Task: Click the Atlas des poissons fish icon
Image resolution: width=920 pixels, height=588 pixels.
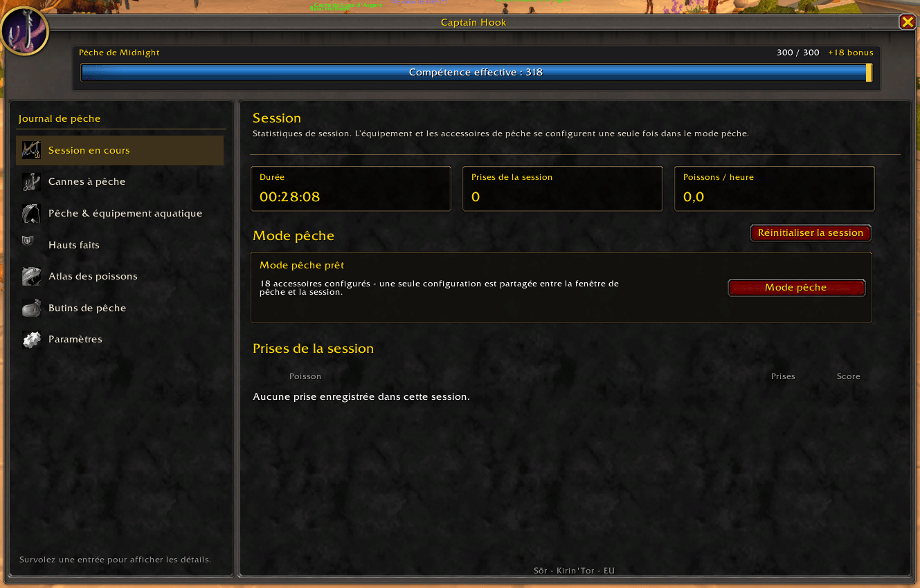Action: click(31, 276)
